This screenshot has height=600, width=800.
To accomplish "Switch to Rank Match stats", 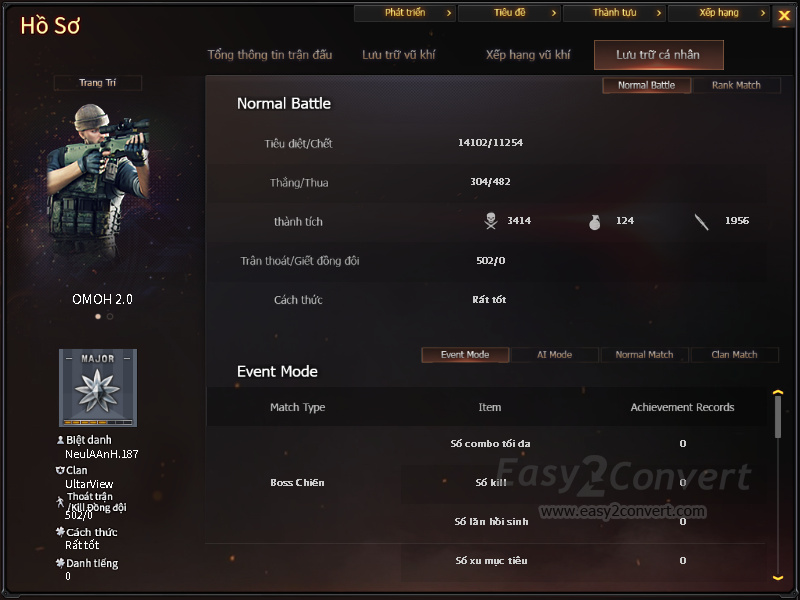I will coord(736,85).
